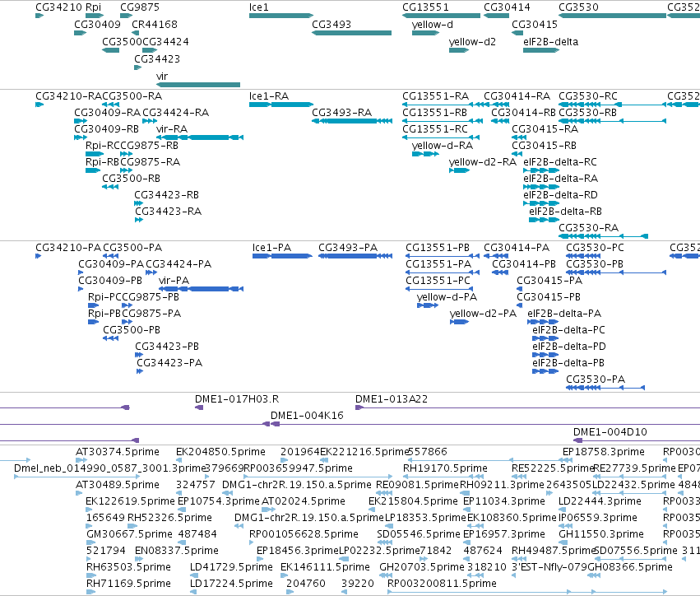Click the teal bar under vir gene
700x596 pixels.
(198, 85)
